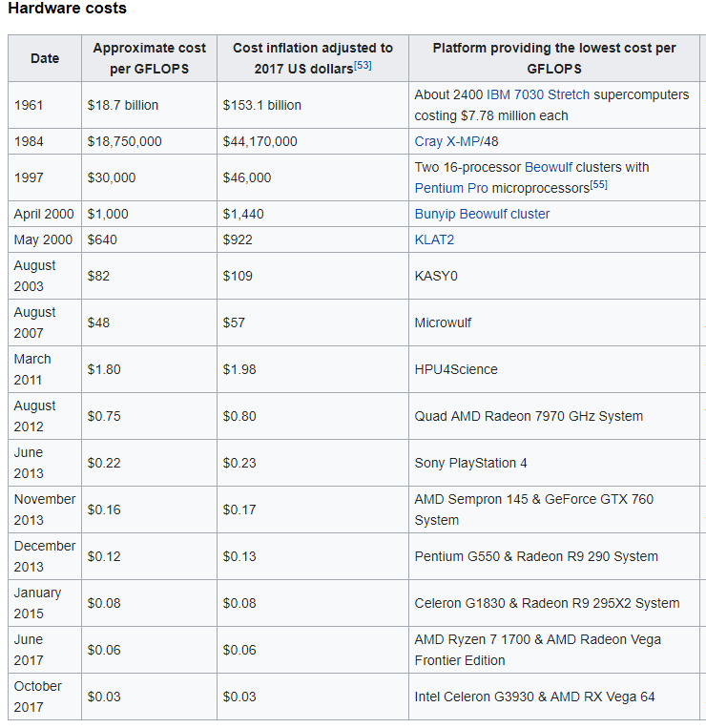Click the $1,440 cell

click(312, 214)
